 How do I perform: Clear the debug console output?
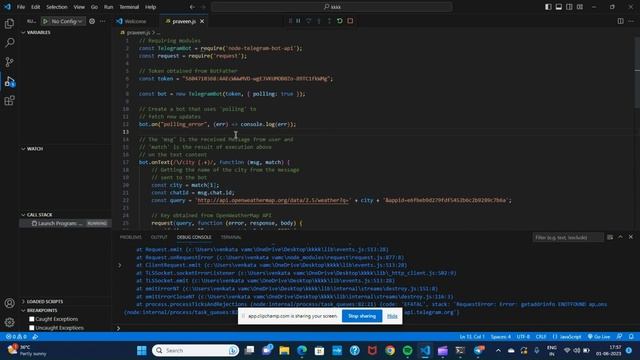(610, 237)
